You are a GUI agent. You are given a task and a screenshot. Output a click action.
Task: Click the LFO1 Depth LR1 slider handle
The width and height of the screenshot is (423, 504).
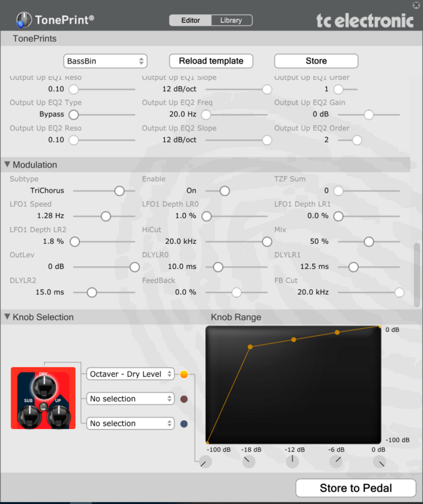tap(338, 216)
